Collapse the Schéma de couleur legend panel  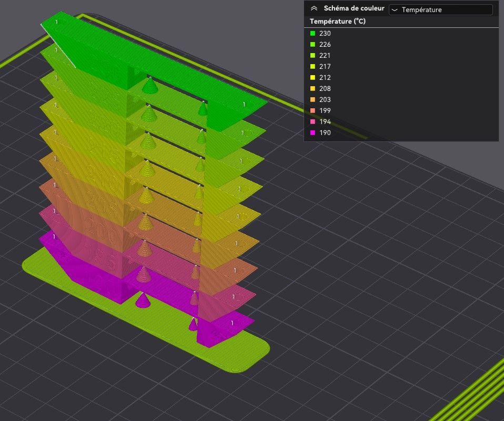pyautogui.click(x=314, y=9)
